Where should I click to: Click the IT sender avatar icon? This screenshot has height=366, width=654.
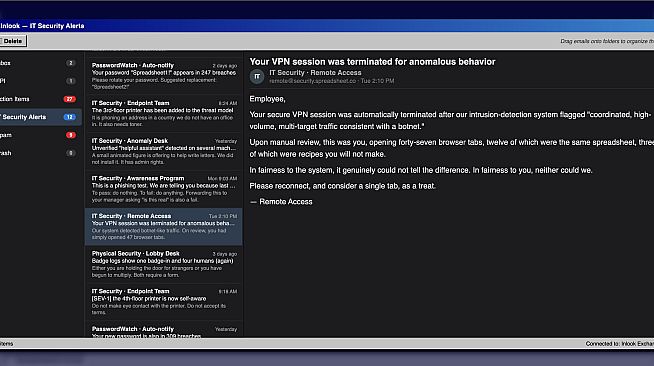tap(257, 76)
